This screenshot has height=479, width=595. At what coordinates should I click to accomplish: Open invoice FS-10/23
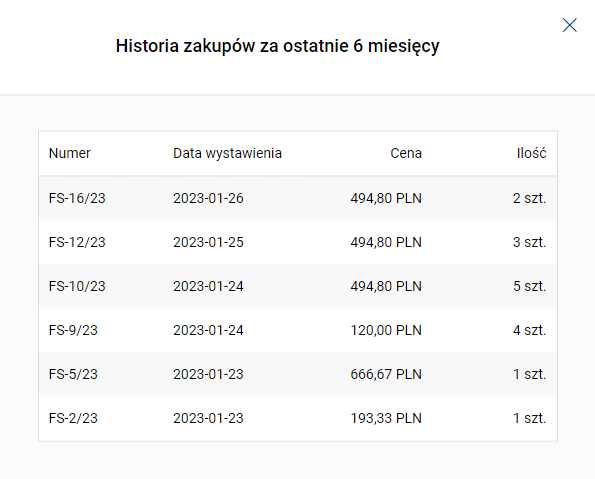click(x=77, y=286)
